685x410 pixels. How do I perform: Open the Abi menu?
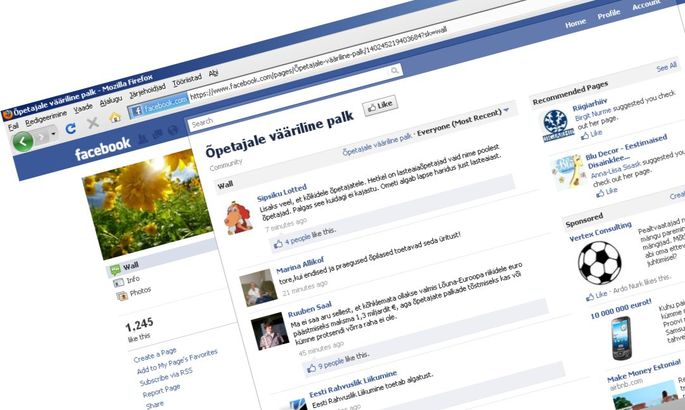click(213, 73)
